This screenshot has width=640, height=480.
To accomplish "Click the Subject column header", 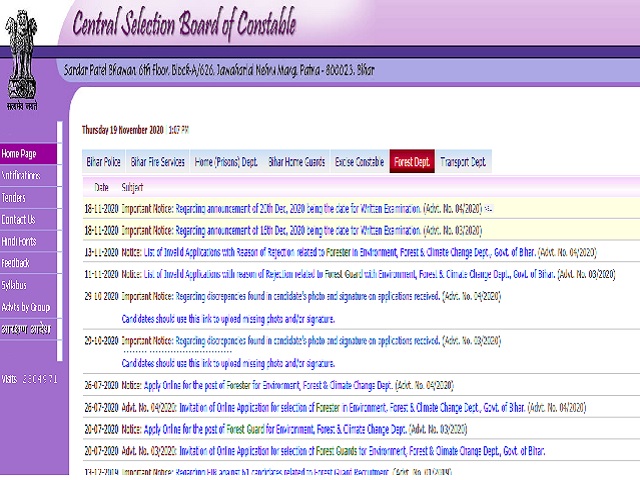I will [132, 187].
